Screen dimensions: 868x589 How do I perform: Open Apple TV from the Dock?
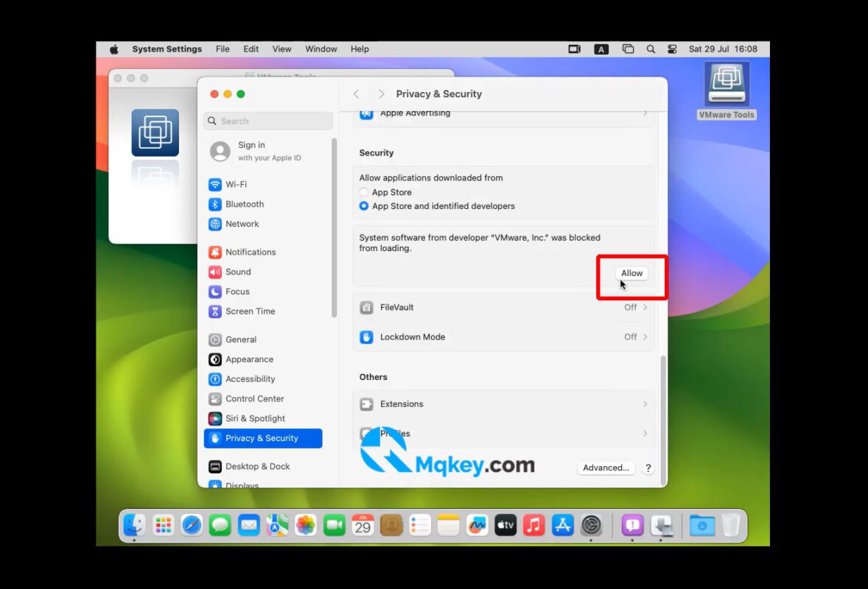505,525
